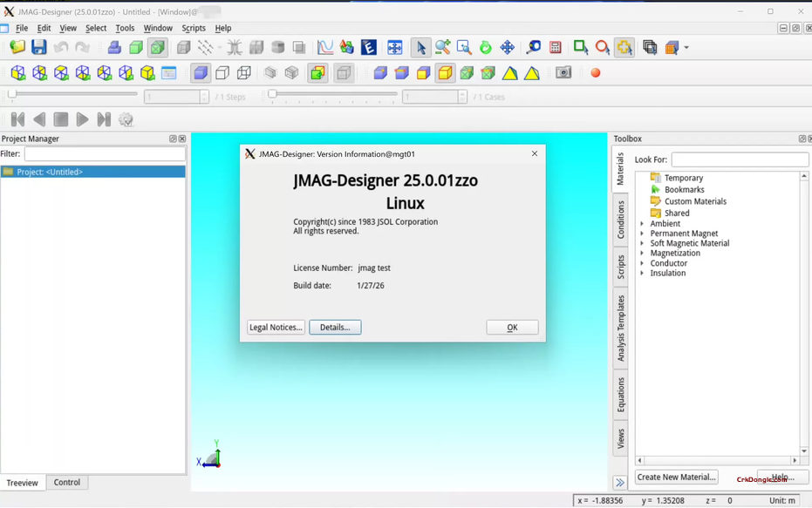This screenshot has height=508, width=812.
Task: Expand the Magnetization category
Action: click(x=642, y=253)
